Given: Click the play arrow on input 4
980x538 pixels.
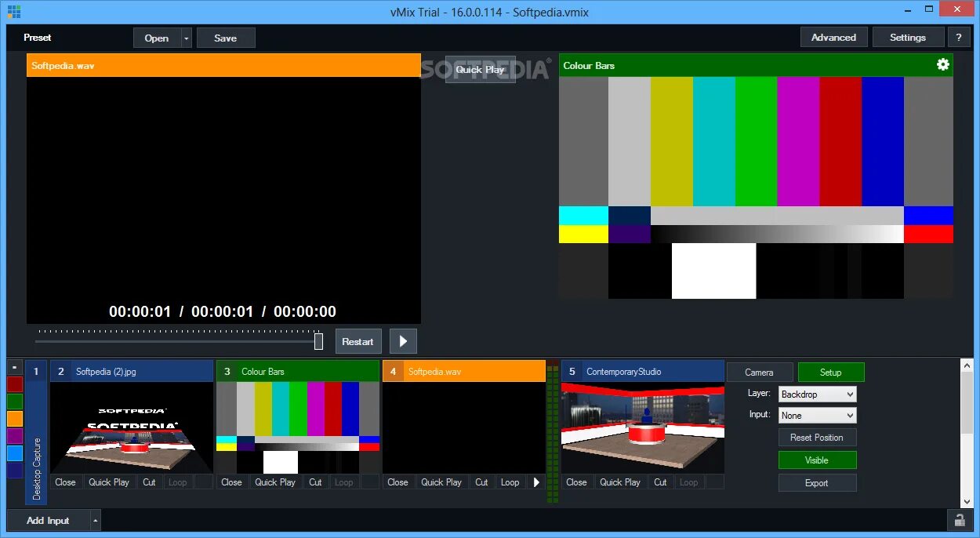Looking at the screenshot, I should pos(536,482).
